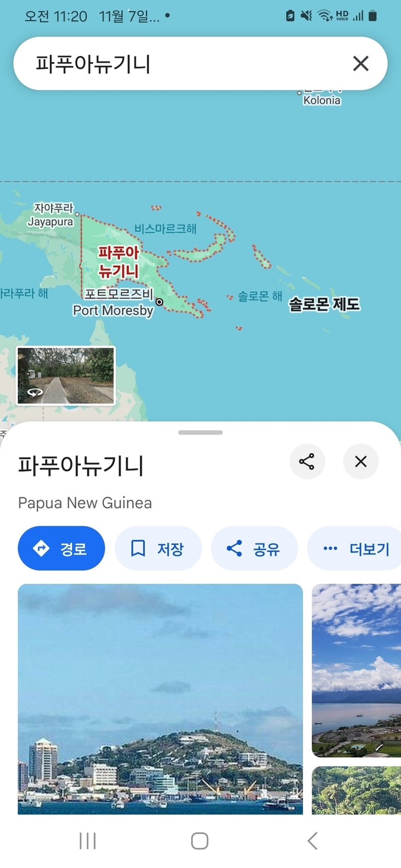
Task: Tap the 공유 share chip
Action: tap(254, 548)
